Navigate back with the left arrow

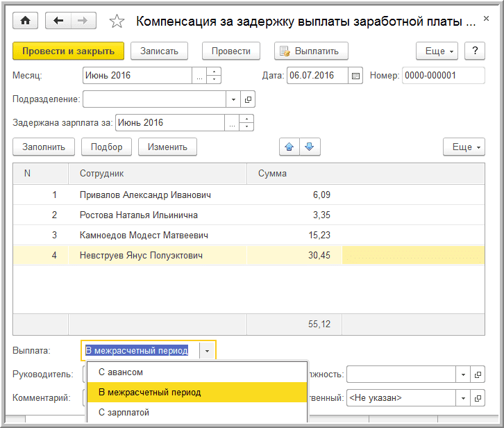[58, 21]
